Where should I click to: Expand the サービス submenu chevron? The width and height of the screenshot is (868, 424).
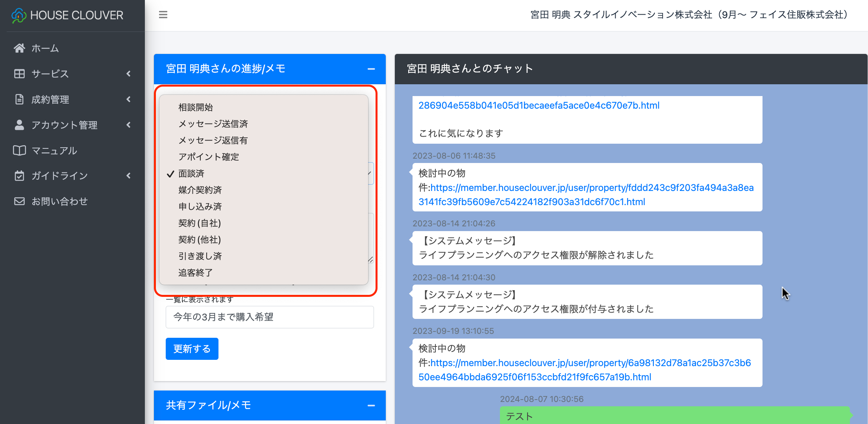pos(128,74)
